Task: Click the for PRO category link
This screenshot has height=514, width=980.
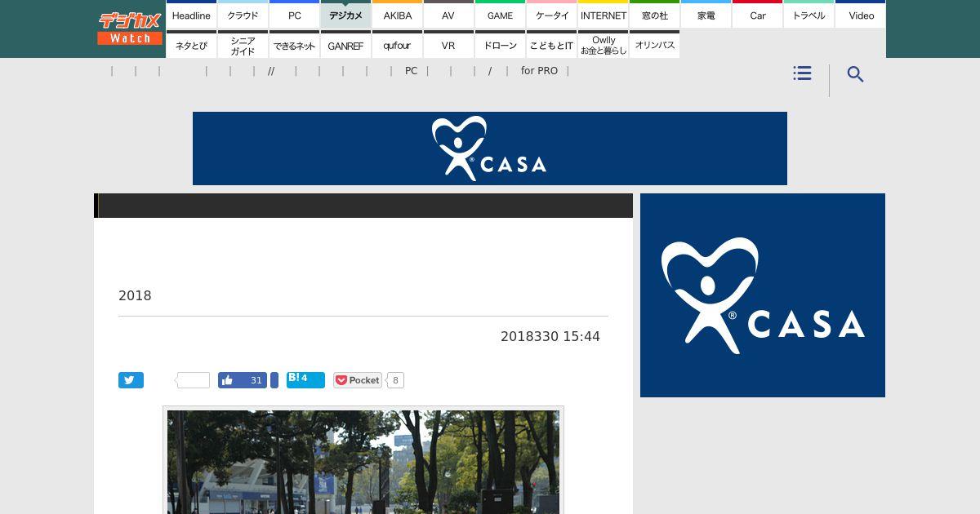Action: point(539,71)
